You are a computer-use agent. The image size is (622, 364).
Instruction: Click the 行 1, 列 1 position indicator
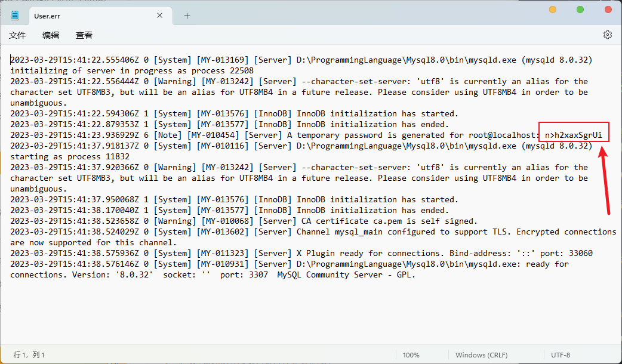click(x=29, y=355)
